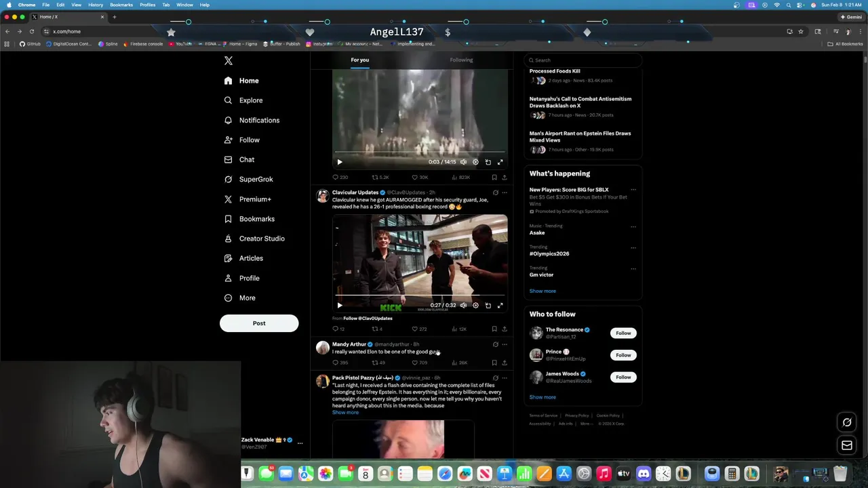Bookmark the Clavicular Updates post
868x488 pixels.
pos(494,329)
